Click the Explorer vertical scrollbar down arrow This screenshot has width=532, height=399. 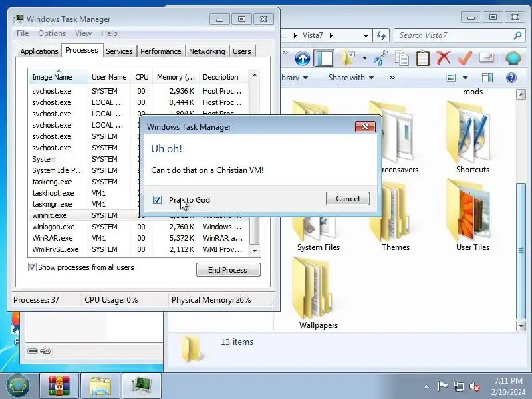click(521, 326)
